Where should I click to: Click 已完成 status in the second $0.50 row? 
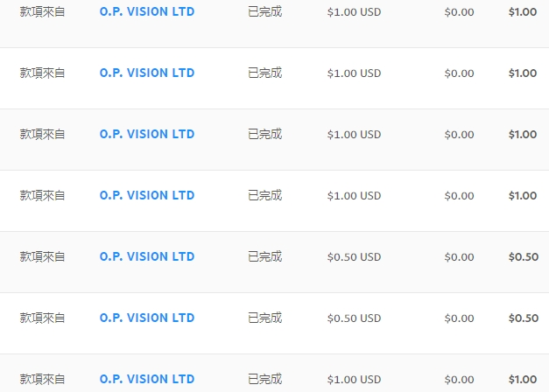coord(265,318)
